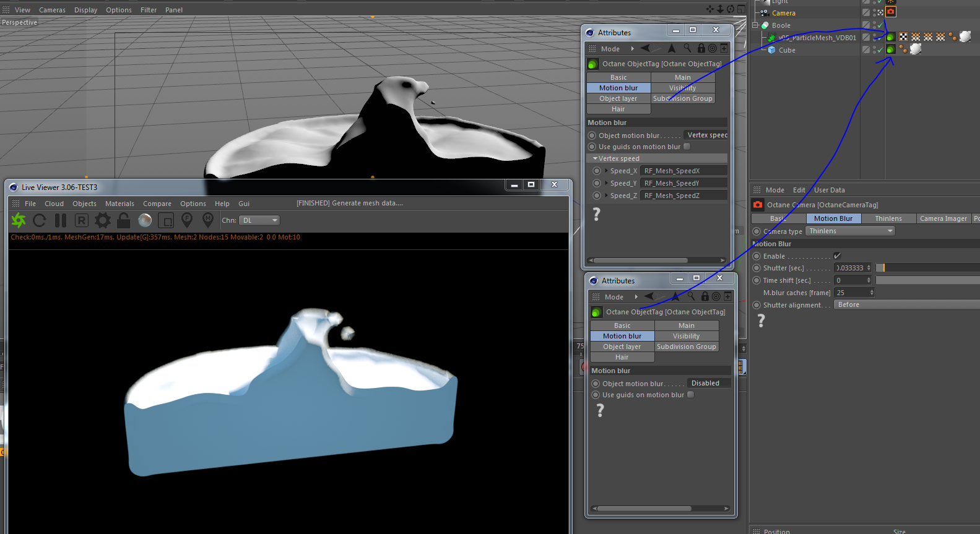This screenshot has width=980, height=534.
Task: Pause the Live Viewer render
Action: (x=61, y=220)
